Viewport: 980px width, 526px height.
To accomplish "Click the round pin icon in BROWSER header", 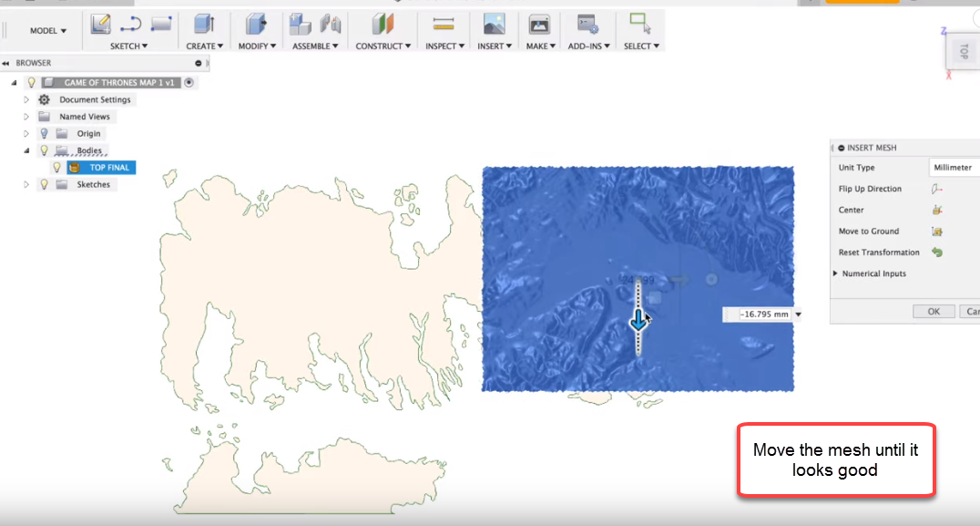I will (199, 63).
